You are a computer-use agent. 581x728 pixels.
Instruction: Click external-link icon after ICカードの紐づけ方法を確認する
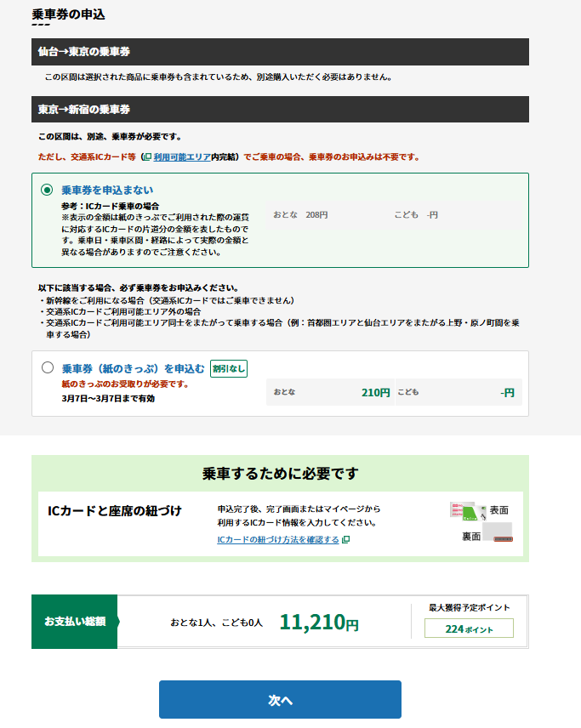click(345, 540)
